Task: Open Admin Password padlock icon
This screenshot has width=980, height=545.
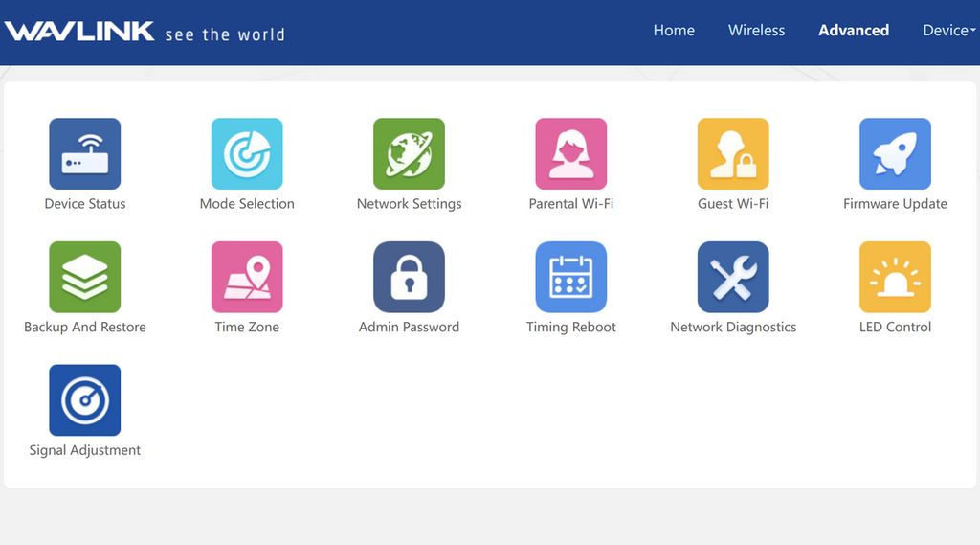Action: pos(409,277)
